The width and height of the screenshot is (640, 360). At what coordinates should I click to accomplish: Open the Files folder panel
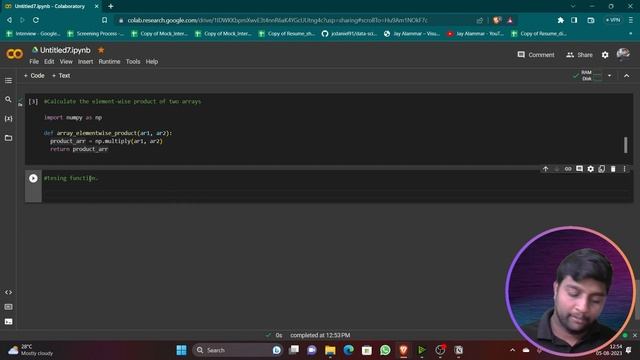pyautogui.click(x=8, y=138)
